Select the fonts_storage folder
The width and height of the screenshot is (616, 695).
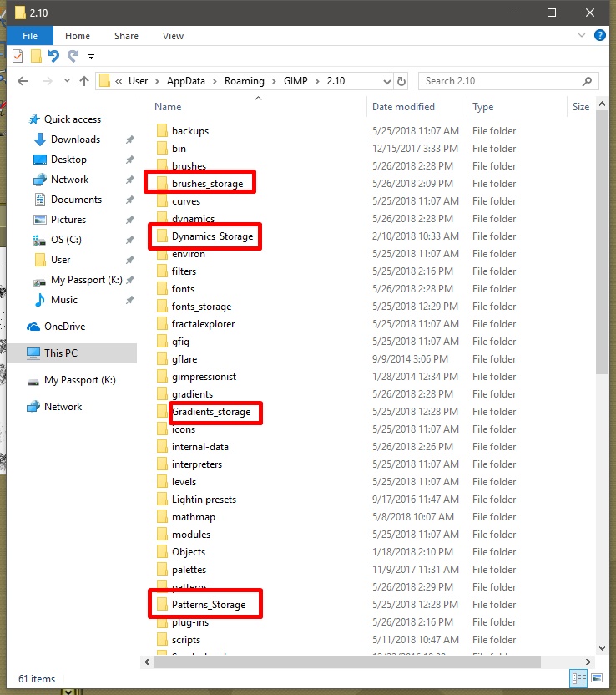(201, 307)
